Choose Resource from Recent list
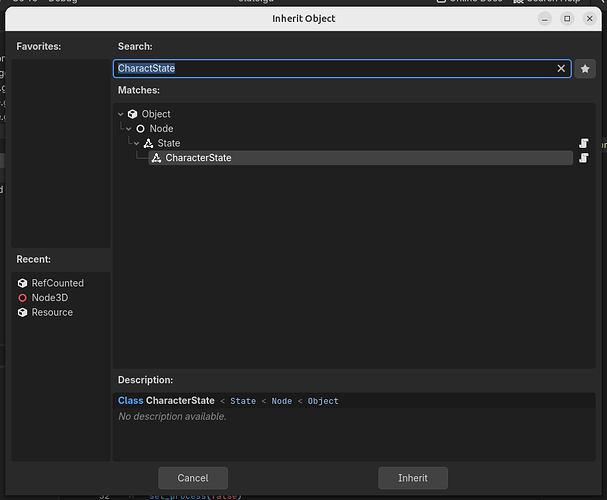 pos(52,312)
